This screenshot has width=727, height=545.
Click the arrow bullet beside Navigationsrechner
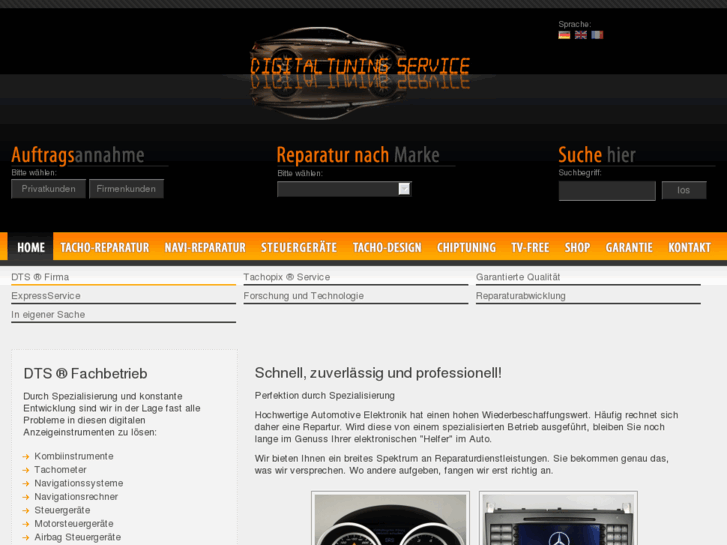pos(26,497)
